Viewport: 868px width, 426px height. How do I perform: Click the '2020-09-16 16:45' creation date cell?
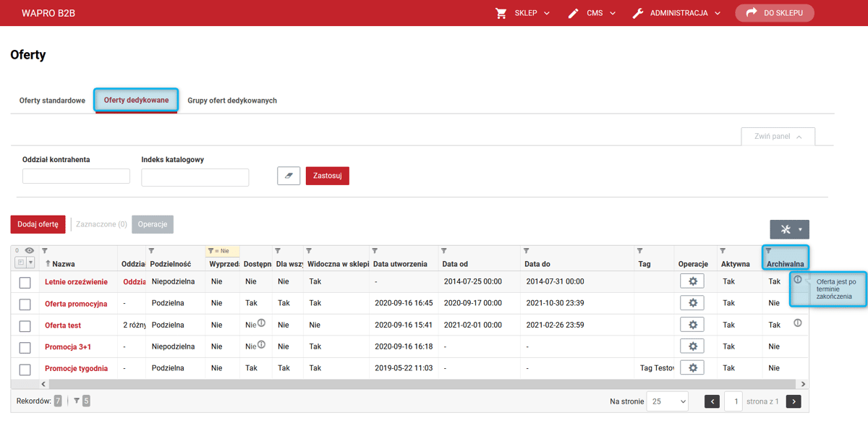tap(404, 303)
